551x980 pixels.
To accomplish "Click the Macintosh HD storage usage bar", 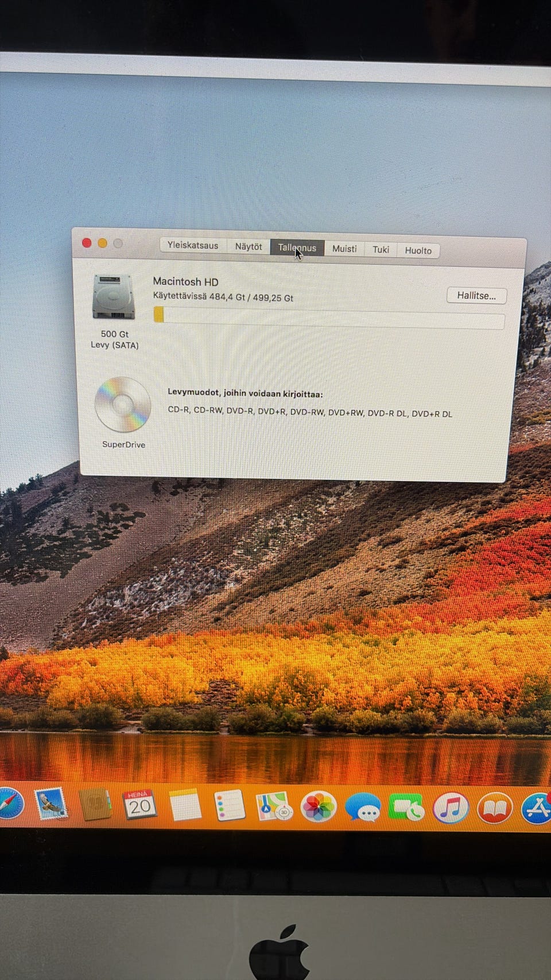I will coord(329,317).
